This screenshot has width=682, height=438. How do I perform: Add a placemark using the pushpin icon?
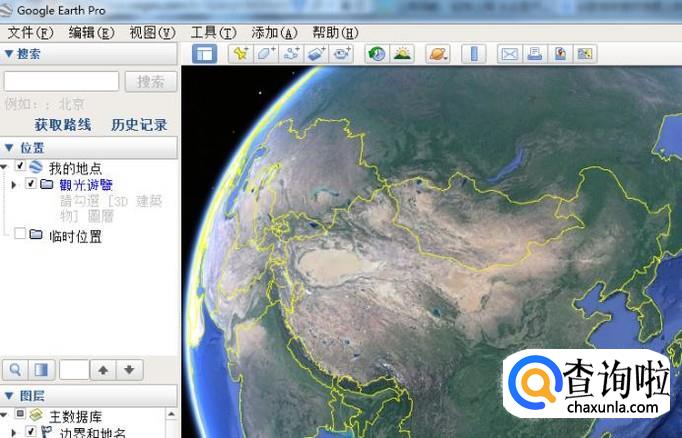pos(241,54)
